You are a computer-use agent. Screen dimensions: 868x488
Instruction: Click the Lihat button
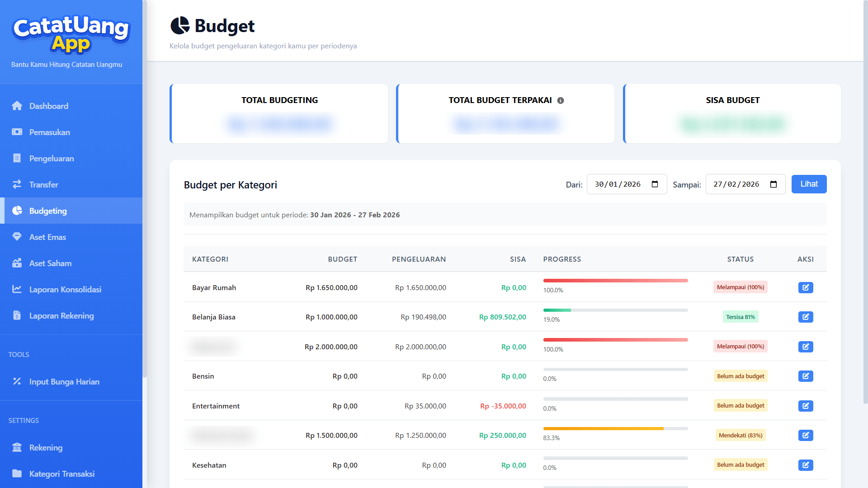pos(809,184)
